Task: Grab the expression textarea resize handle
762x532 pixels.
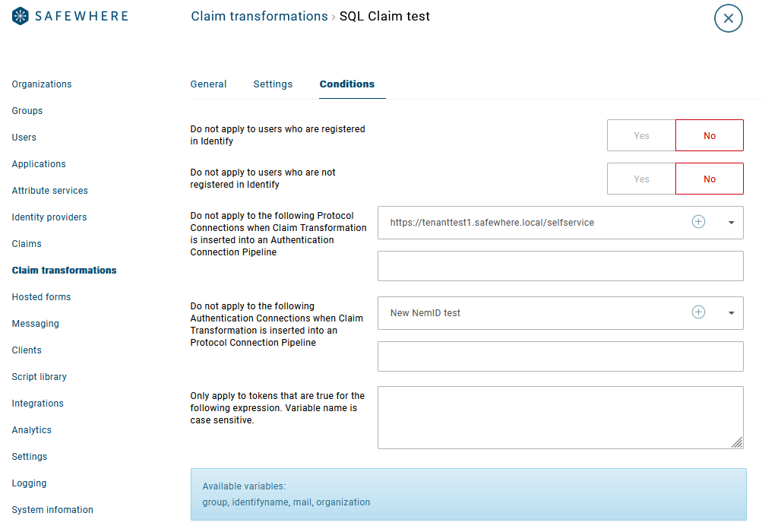Action: coord(737,442)
